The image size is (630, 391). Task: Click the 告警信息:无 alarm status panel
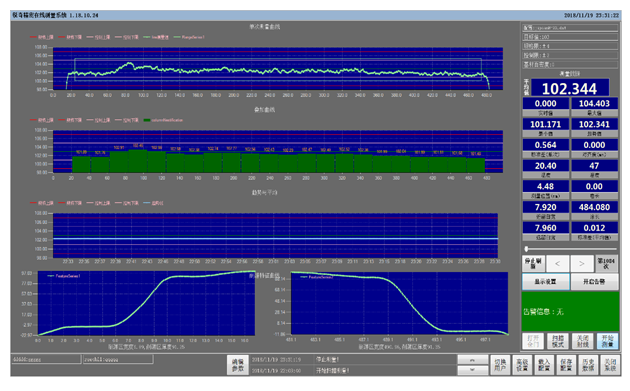(570, 311)
